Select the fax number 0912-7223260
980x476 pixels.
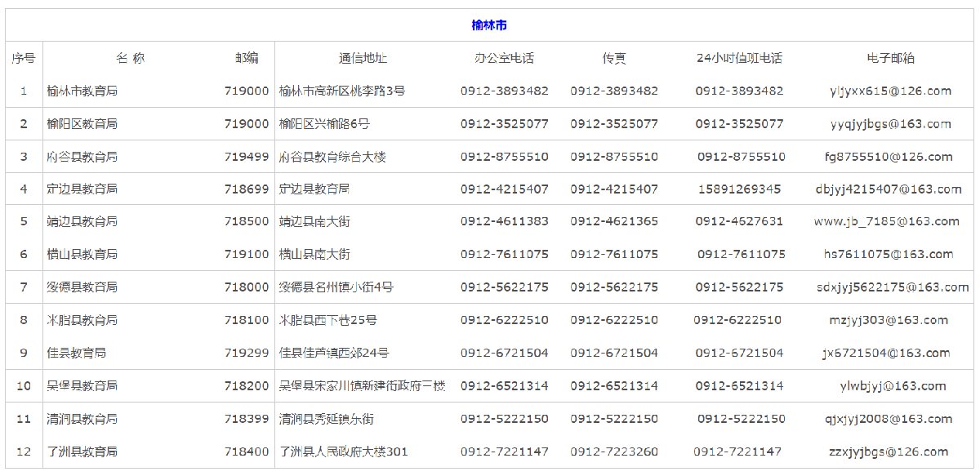click(614, 452)
